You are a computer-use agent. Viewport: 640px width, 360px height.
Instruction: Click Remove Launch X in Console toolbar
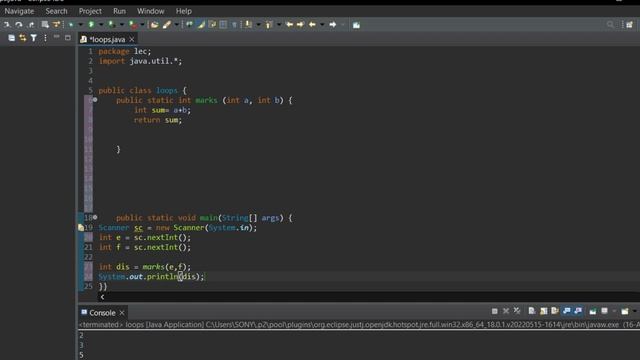(506, 311)
